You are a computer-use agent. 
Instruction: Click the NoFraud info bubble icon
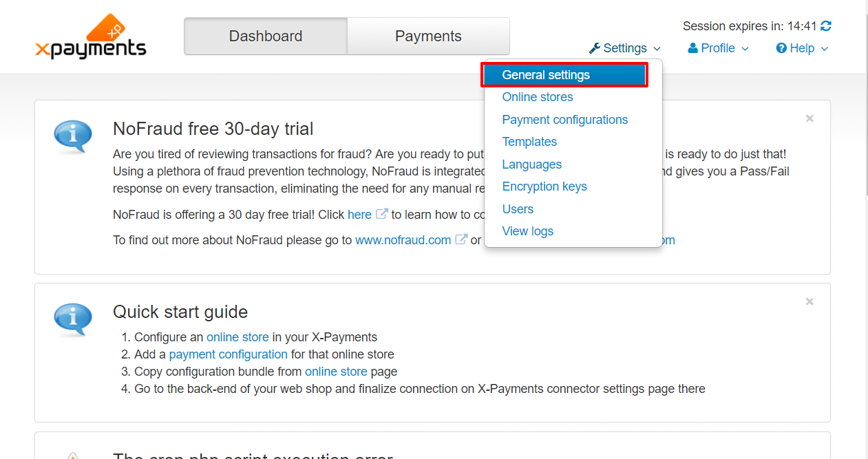coord(73,136)
